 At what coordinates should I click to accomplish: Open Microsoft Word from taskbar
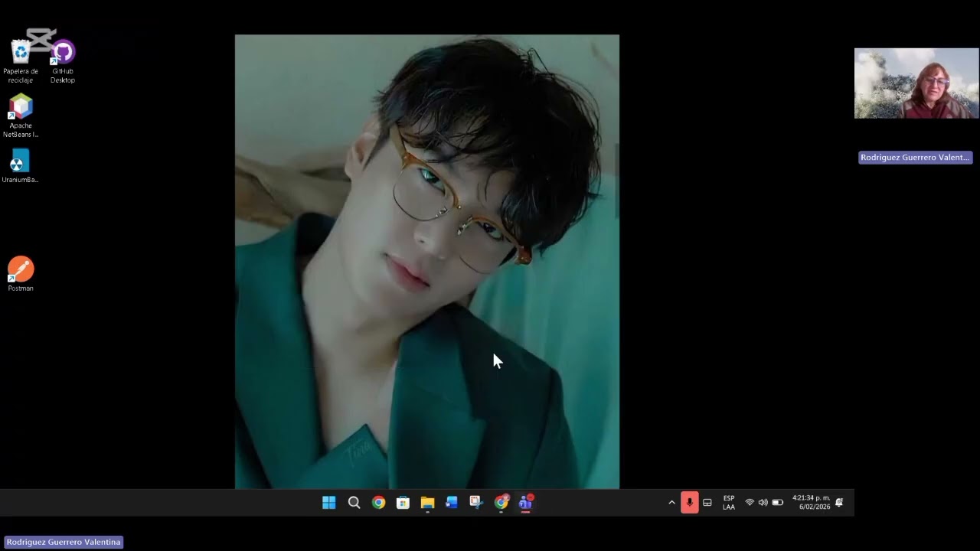coord(452,503)
